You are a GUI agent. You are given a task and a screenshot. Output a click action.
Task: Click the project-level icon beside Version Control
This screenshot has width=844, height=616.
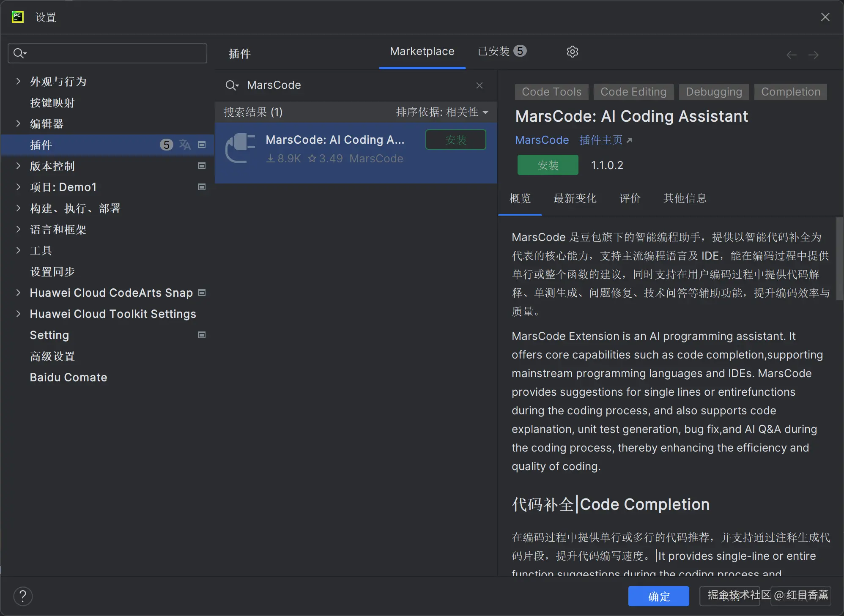click(x=202, y=166)
